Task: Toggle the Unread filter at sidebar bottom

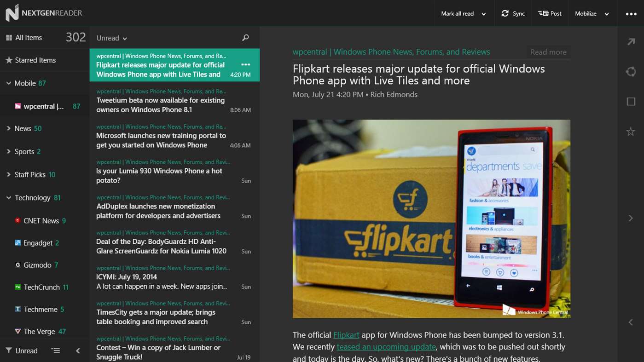Action: click(x=22, y=351)
